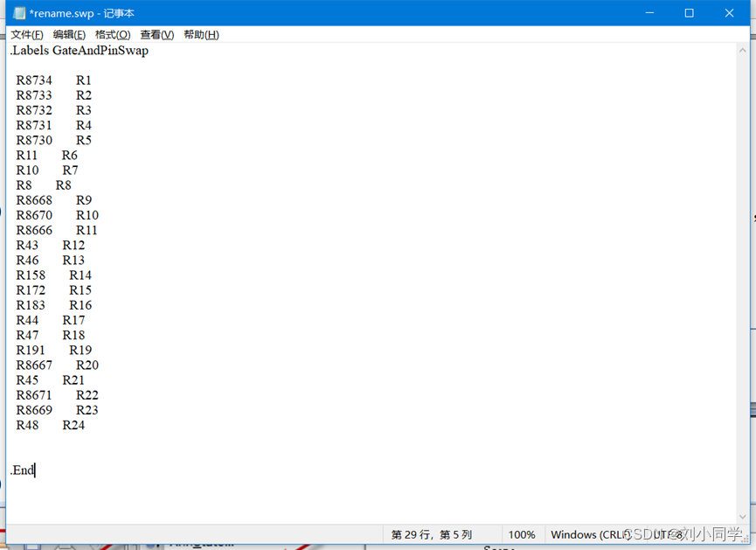
Task: Click the vertical scrollbar up arrow
Action: coord(743,50)
